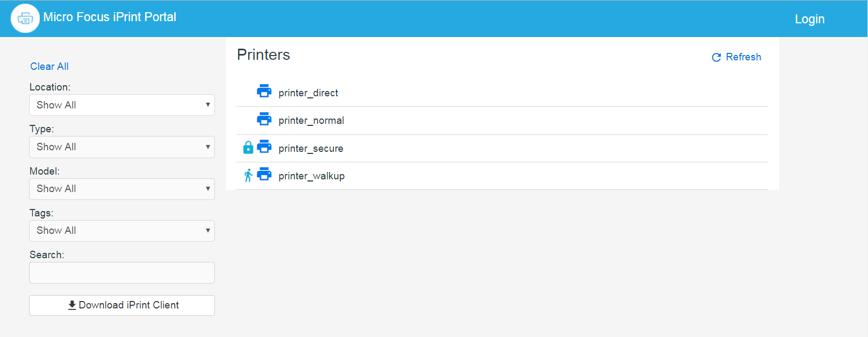Screen dimensions: 868x337
Task: Open the Model filter dropdown
Action: point(122,189)
